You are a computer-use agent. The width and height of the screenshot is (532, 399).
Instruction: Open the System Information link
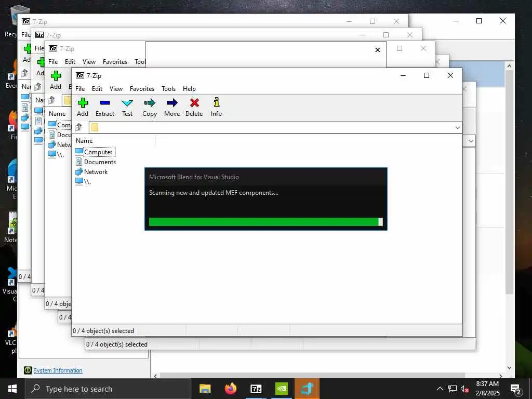[58, 370]
